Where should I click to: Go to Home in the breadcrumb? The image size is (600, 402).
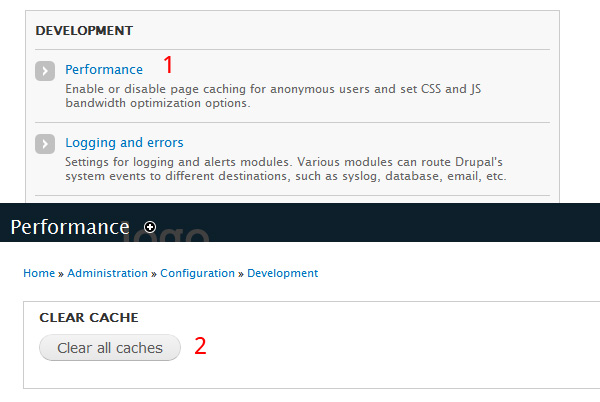pos(39,273)
